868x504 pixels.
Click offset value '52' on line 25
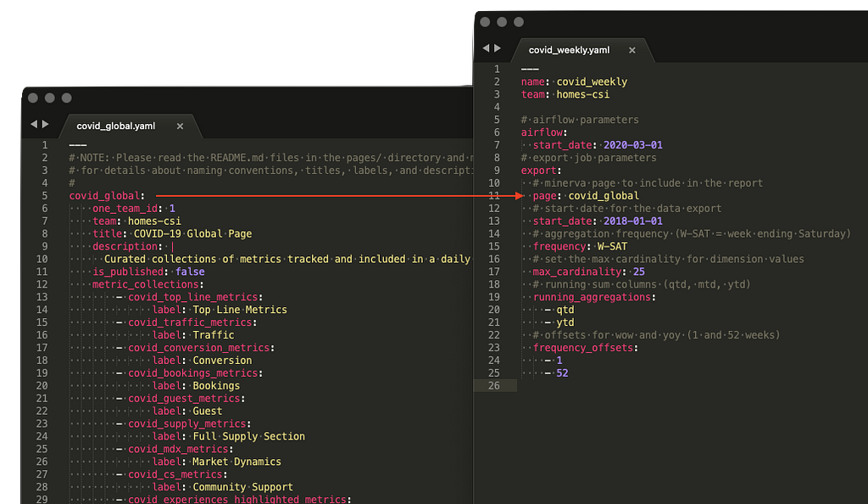coord(563,373)
